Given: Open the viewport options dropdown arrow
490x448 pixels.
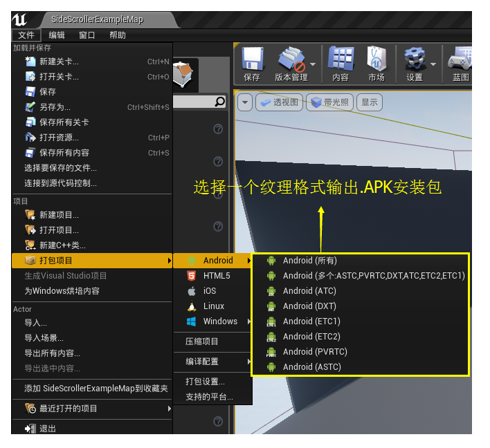Looking at the screenshot, I should [245, 102].
